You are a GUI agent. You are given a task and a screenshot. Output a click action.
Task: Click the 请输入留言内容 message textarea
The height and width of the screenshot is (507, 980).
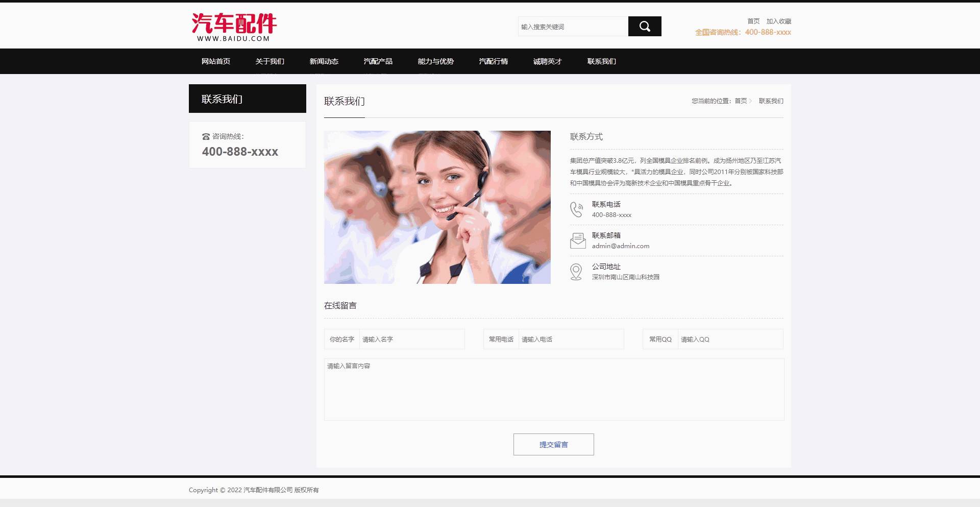(x=554, y=389)
